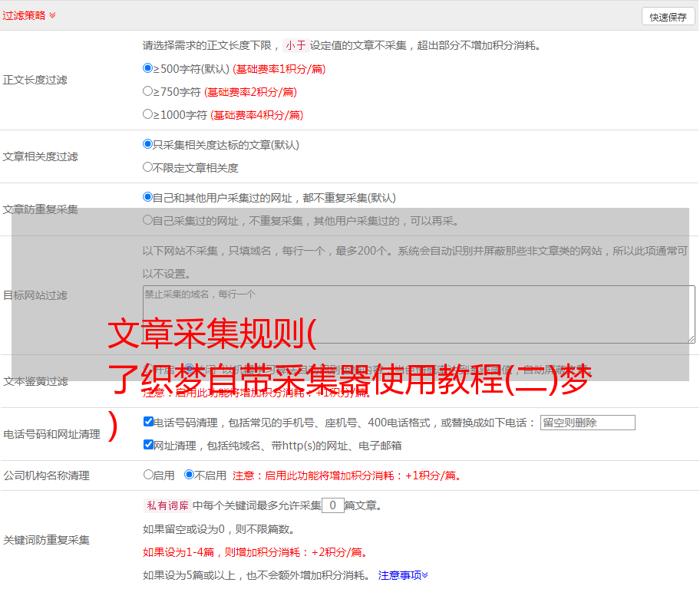
Task: Select 自己采集过的网址 no-repeat option
Action: coord(148,220)
